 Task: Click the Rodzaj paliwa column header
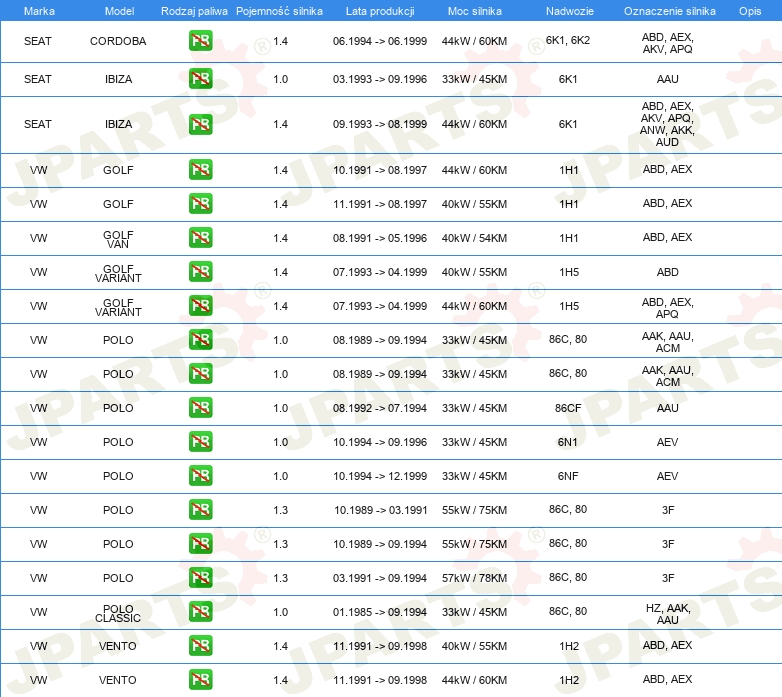coord(194,11)
